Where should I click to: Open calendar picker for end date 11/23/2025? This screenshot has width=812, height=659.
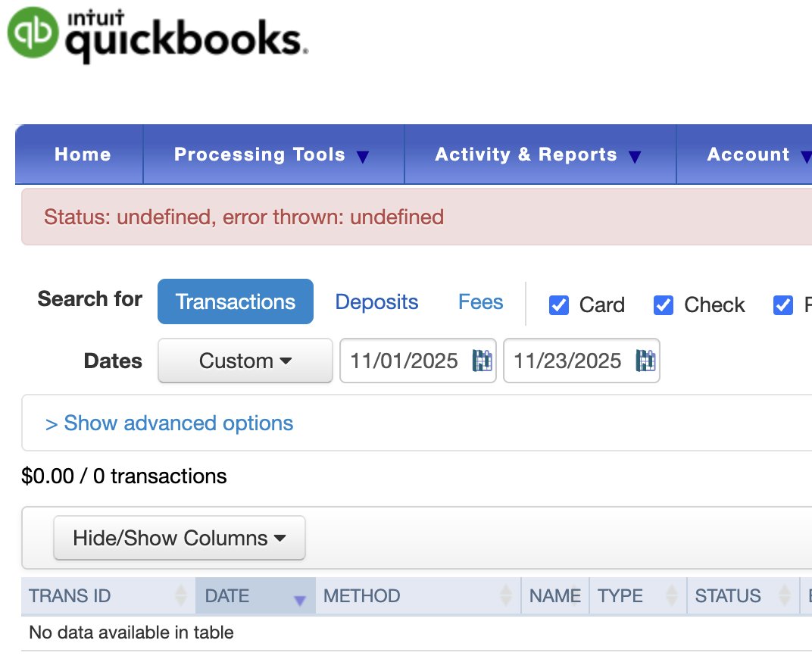coord(646,361)
